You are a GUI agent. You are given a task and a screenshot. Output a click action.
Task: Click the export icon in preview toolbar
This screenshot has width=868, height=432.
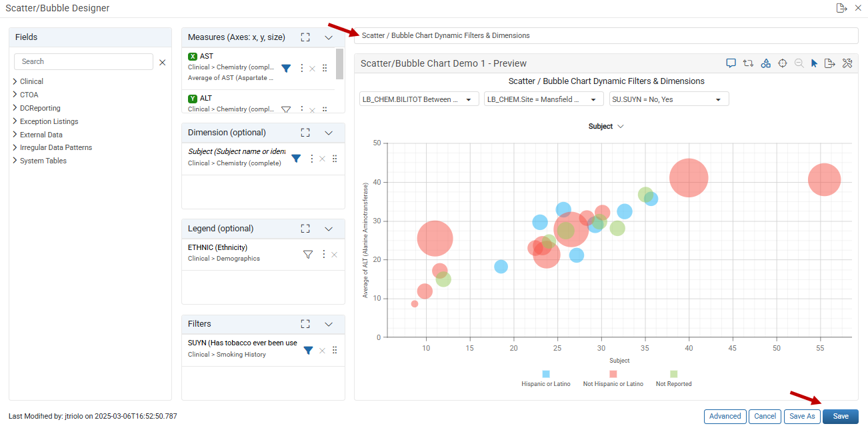[x=830, y=63]
